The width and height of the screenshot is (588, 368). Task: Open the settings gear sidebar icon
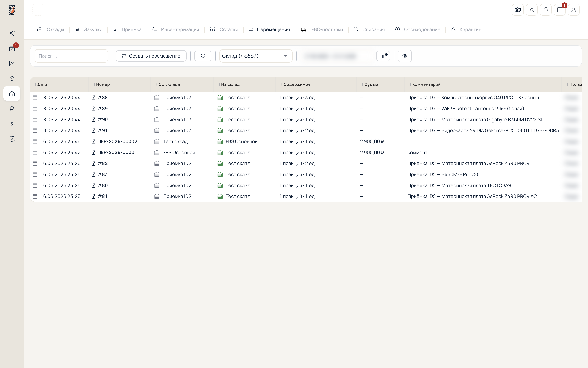(12, 139)
